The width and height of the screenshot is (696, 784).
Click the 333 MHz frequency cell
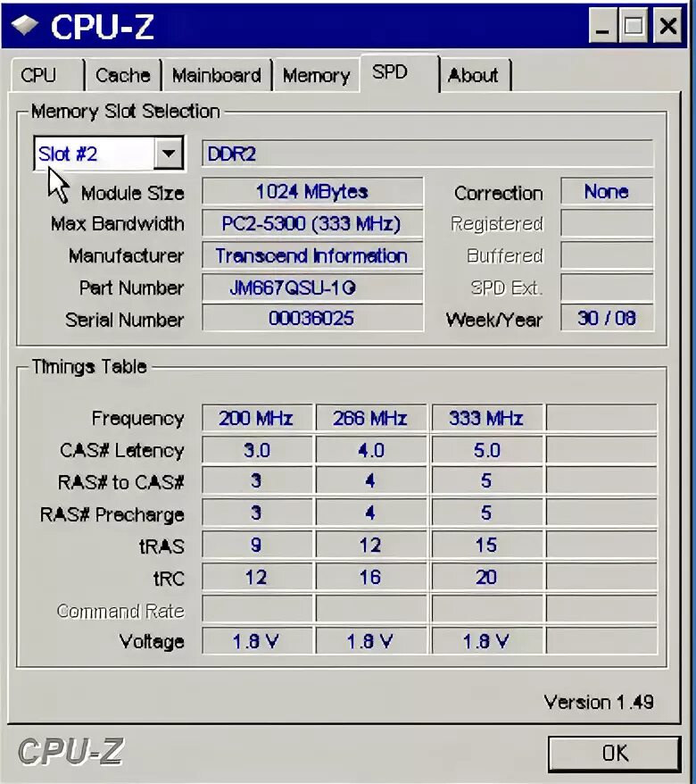[x=486, y=418]
